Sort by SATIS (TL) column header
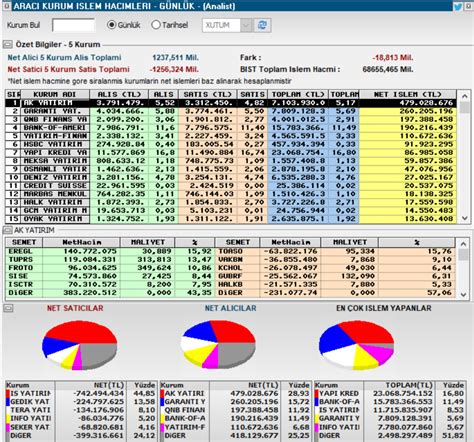The width and height of the screenshot is (474, 442). [208, 94]
